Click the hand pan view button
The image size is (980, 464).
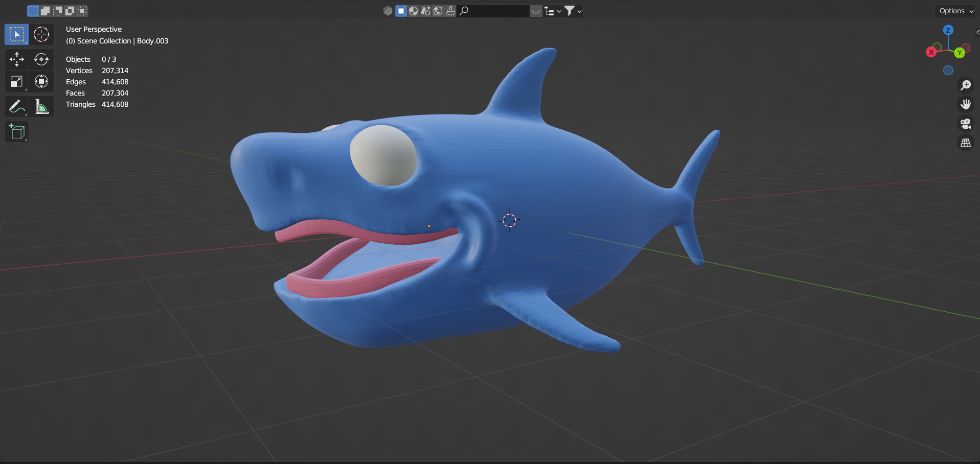click(965, 105)
